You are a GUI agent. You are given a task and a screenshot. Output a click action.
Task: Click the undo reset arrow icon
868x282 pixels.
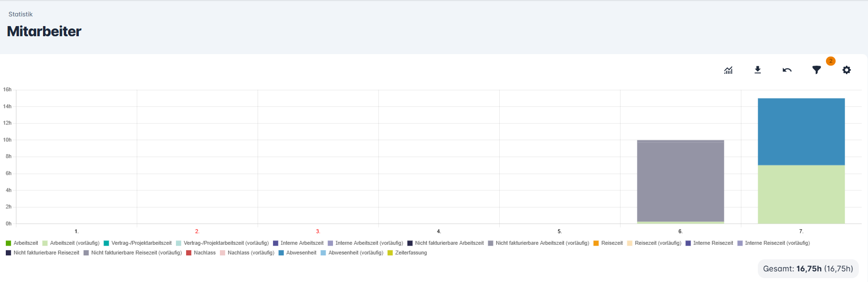pos(787,70)
